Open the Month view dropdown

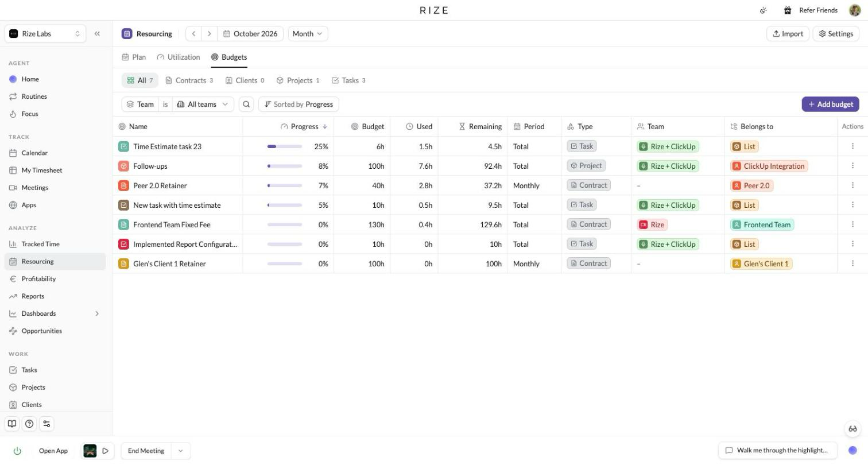(308, 34)
